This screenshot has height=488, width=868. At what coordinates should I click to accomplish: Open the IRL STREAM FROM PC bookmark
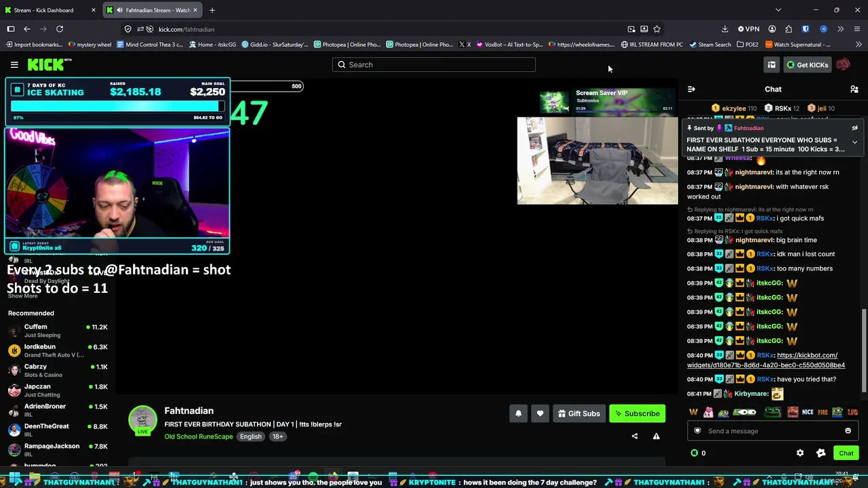tap(652, 45)
